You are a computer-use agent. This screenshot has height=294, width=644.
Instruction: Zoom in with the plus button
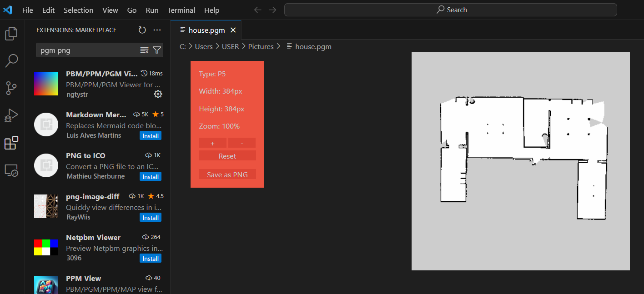(213, 143)
